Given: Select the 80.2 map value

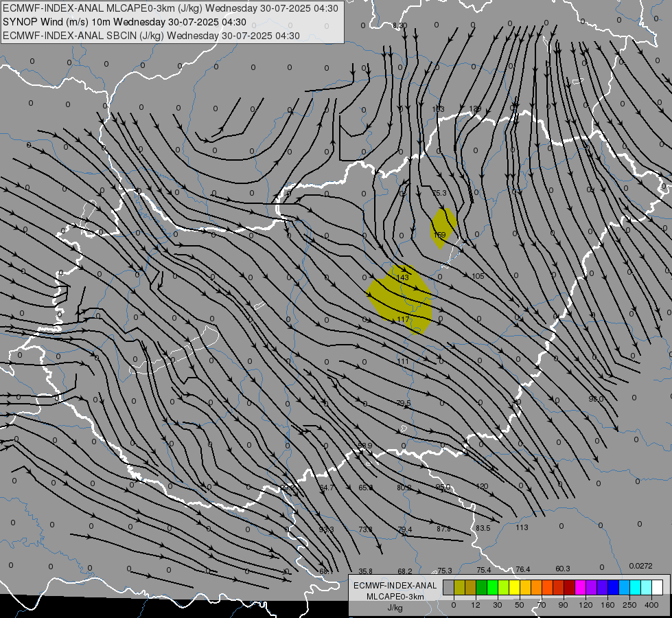Looking at the screenshot, I should (x=404, y=488).
